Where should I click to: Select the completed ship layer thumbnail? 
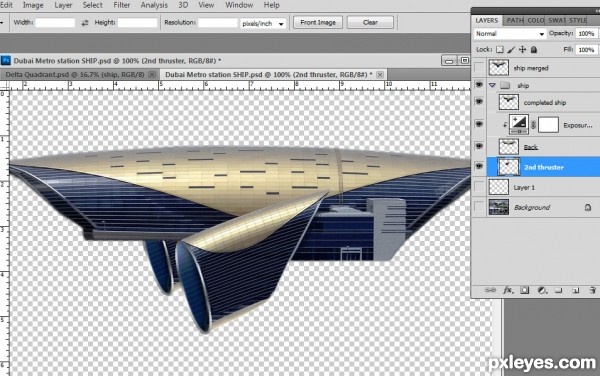[509, 102]
